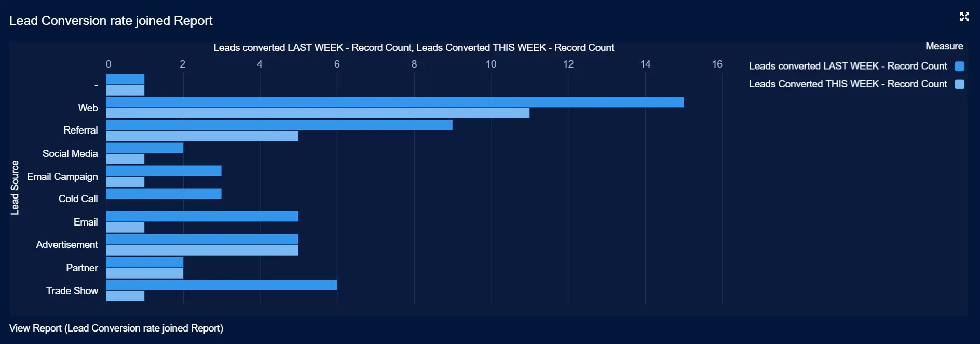Click the Web last week bar

[394, 102]
